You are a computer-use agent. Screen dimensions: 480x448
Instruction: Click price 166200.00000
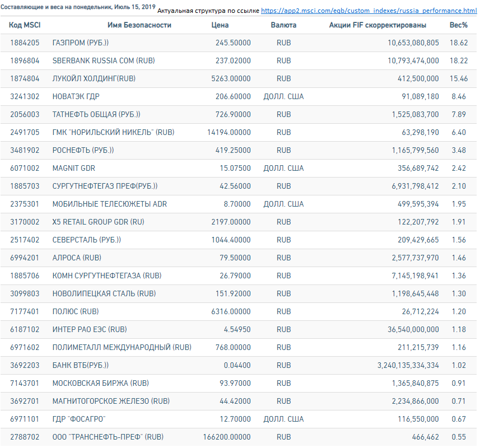226,437
